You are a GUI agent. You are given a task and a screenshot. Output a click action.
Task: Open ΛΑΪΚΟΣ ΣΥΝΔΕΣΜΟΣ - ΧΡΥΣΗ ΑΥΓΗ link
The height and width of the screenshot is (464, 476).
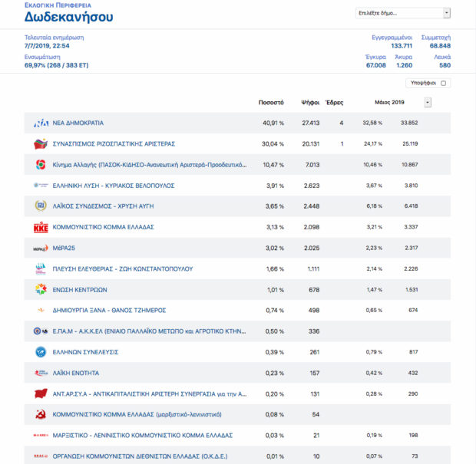103,206
